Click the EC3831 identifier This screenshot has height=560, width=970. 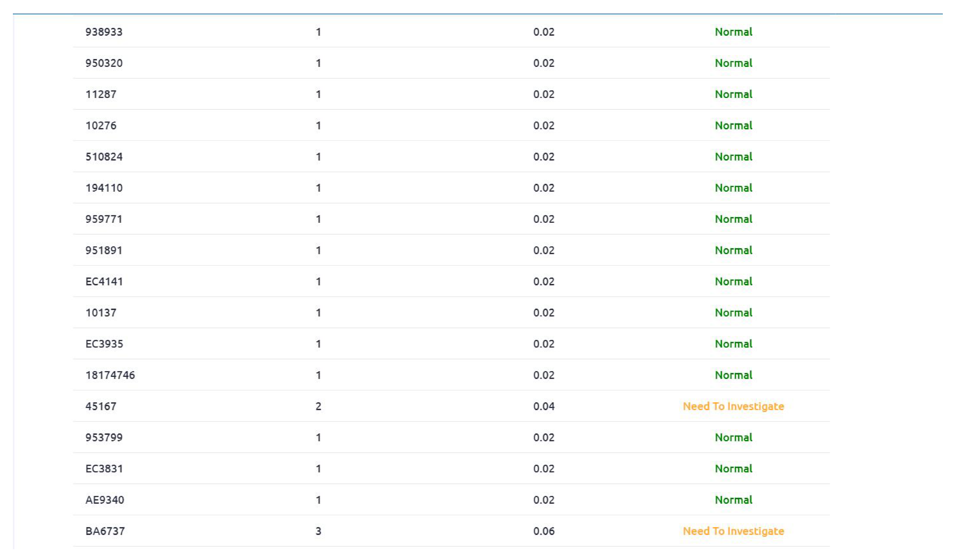tap(104, 468)
